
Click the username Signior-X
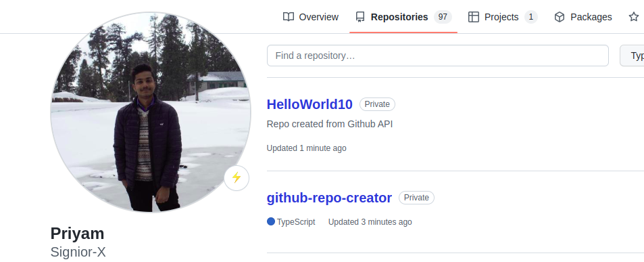[x=78, y=252]
